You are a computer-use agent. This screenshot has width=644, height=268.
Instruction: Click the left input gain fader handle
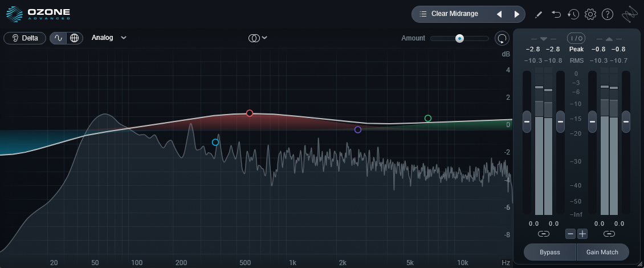coord(527,121)
